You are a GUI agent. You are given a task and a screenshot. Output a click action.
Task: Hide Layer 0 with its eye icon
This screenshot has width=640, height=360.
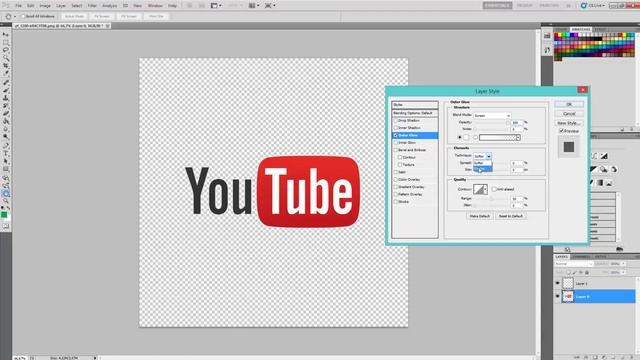tap(558, 296)
